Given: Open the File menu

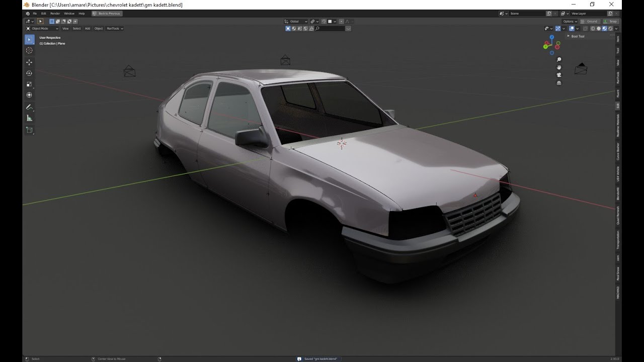Looking at the screenshot, I should pyautogui.click(x=35, y=14).
